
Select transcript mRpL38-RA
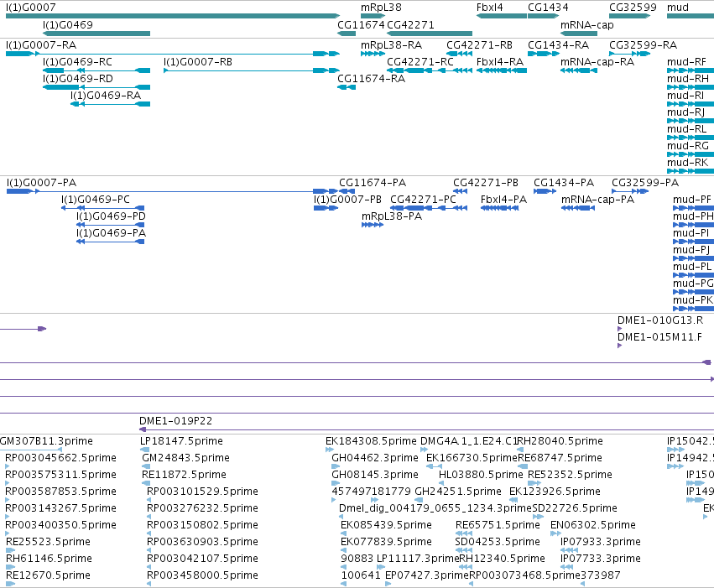373,54
